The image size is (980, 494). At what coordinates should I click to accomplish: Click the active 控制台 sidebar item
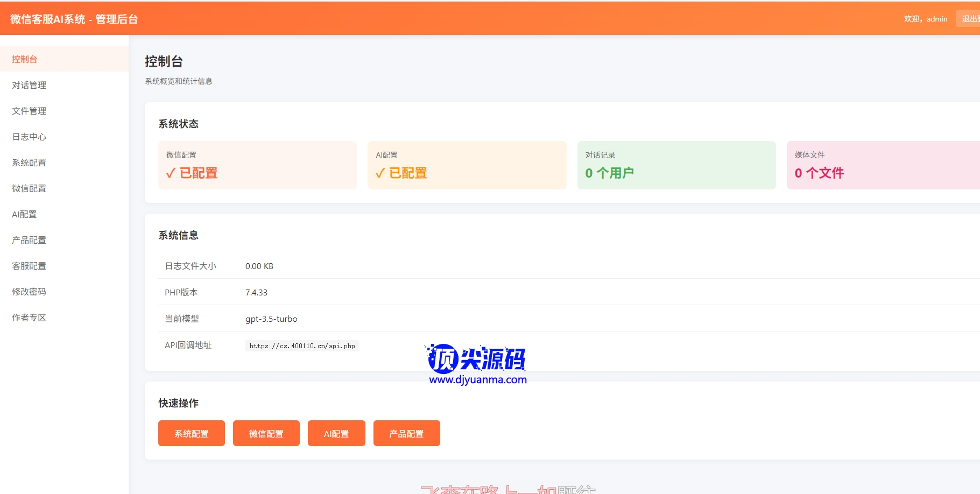(25, 59)
